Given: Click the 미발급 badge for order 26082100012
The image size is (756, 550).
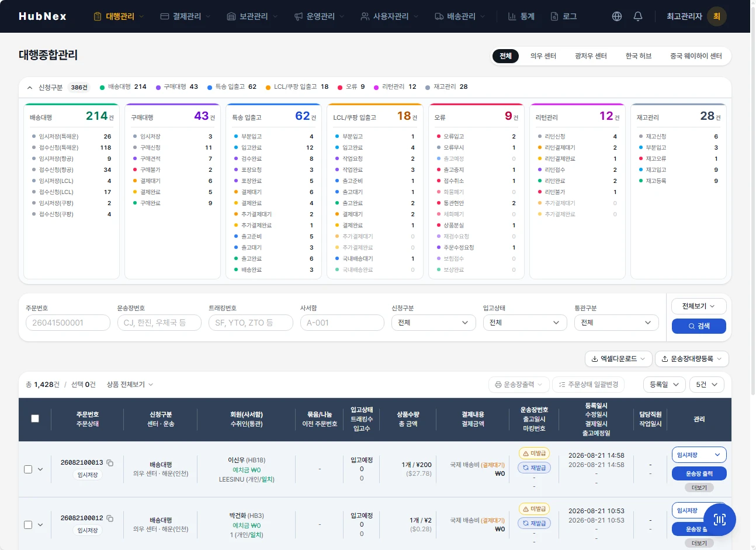Looking at the screenshot, I should (x=534, y=509).
